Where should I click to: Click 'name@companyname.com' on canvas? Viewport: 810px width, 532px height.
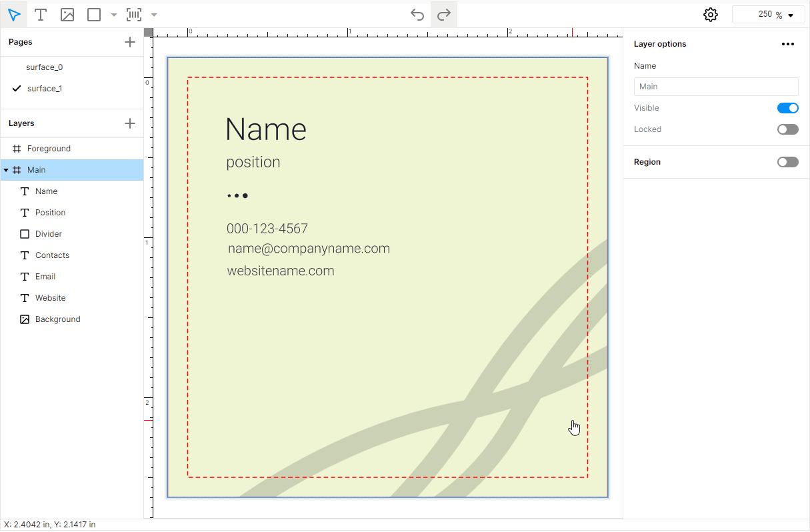[x=309, y=249]
